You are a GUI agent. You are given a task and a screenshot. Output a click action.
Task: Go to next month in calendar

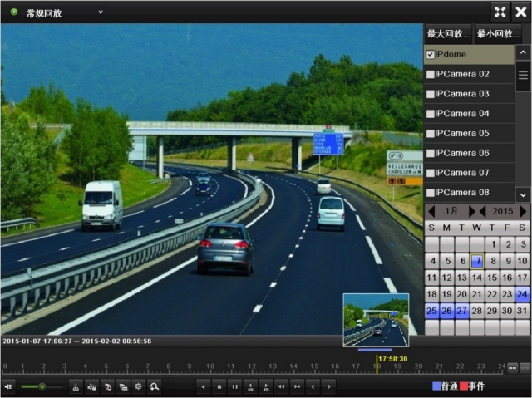click(472, 212)
